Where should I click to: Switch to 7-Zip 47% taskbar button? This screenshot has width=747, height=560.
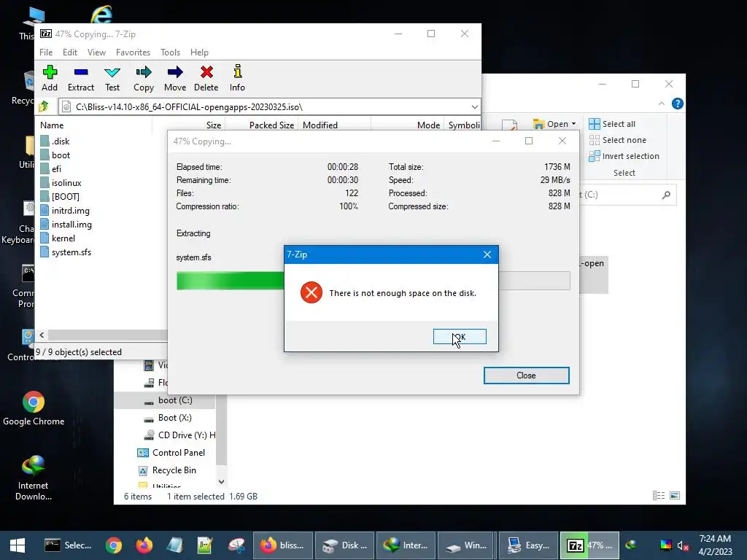pos(589,545)
